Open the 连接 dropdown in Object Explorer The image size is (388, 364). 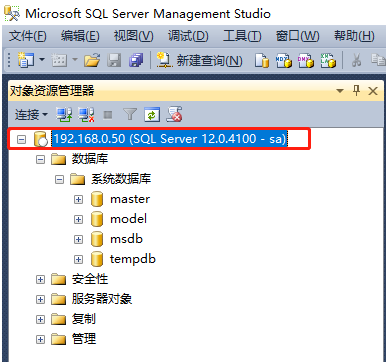click(31, 115)
